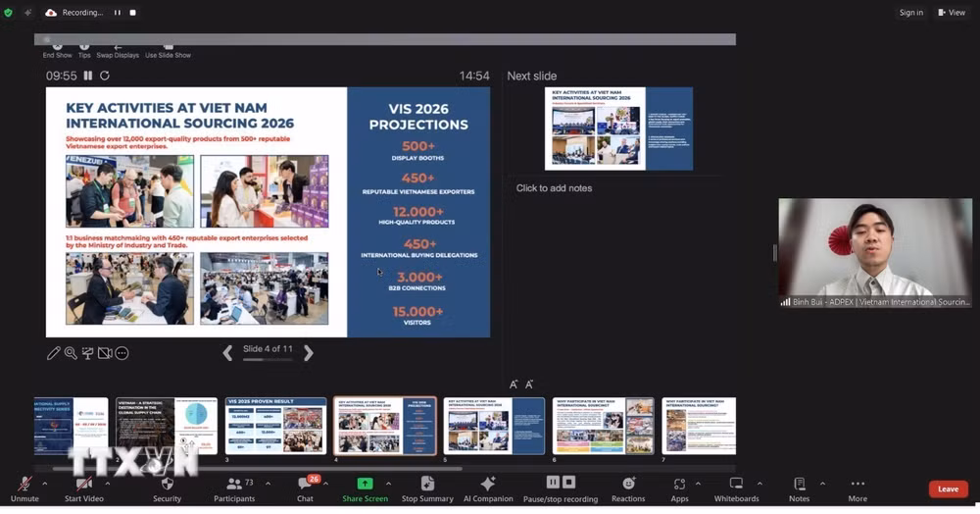Click the red Leave button
The image size is (980, 514).
(948, 489)
